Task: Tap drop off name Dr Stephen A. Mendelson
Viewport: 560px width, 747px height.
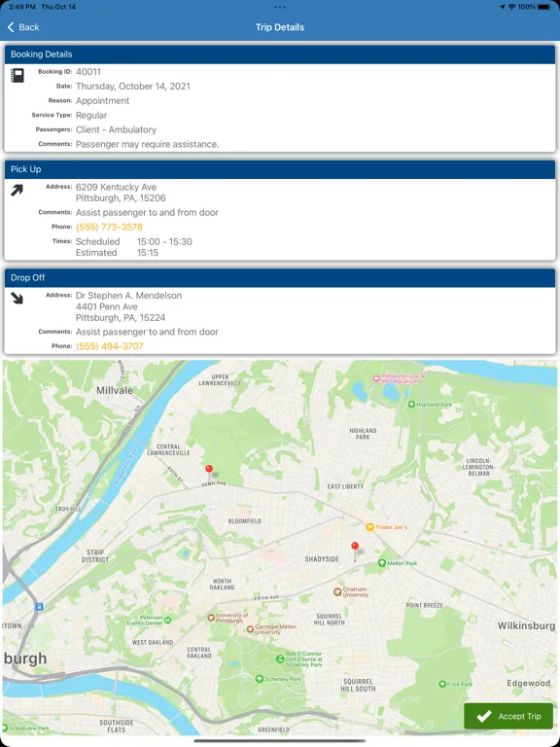Action: click(128, 296)
